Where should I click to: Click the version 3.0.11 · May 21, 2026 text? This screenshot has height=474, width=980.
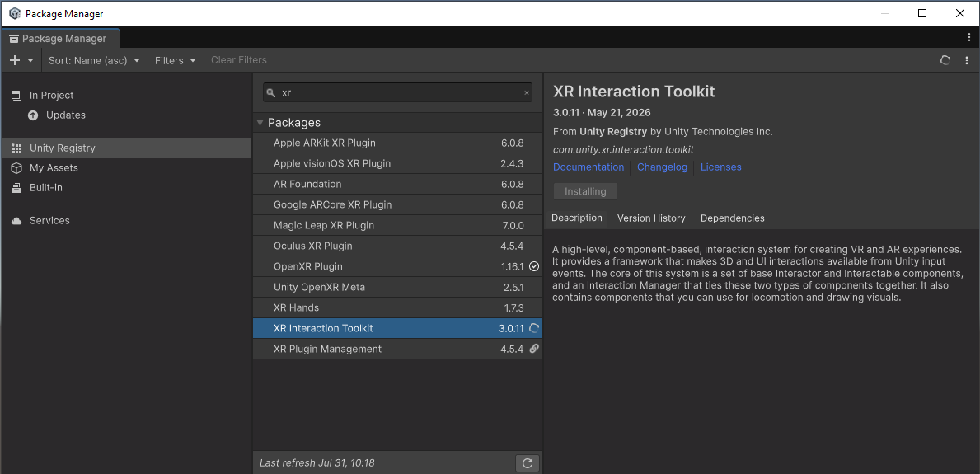tap(602, 113)
